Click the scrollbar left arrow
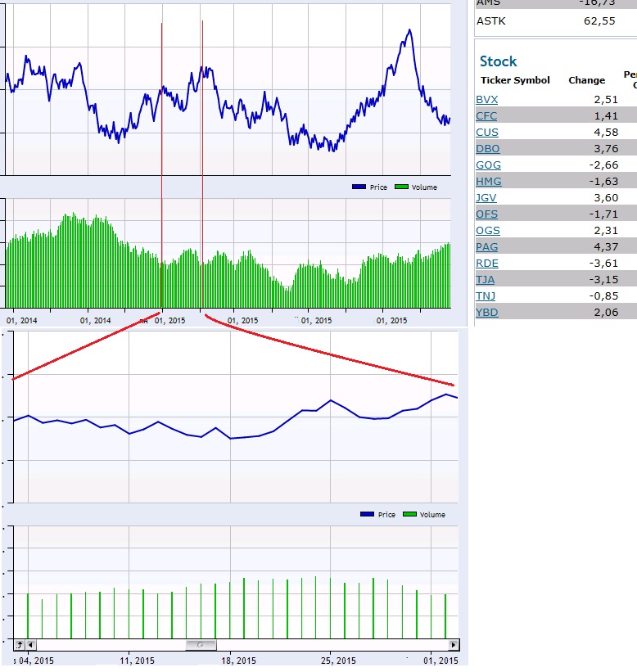The height and width of the screenshot is (672, 637). tap(31, 645)
